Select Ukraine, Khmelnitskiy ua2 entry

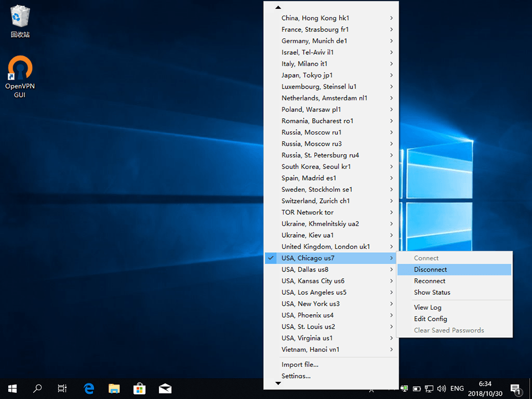(x=331, y=224)
